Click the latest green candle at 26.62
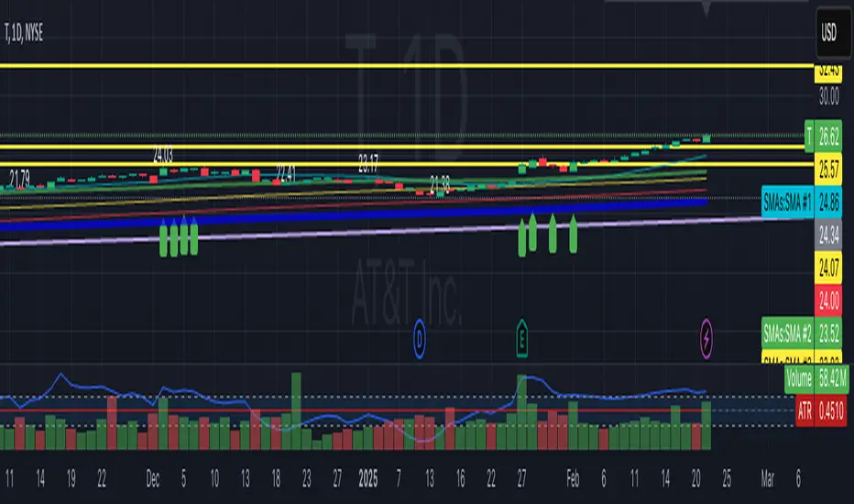This screenshot has height=504, width=854. 706,138
